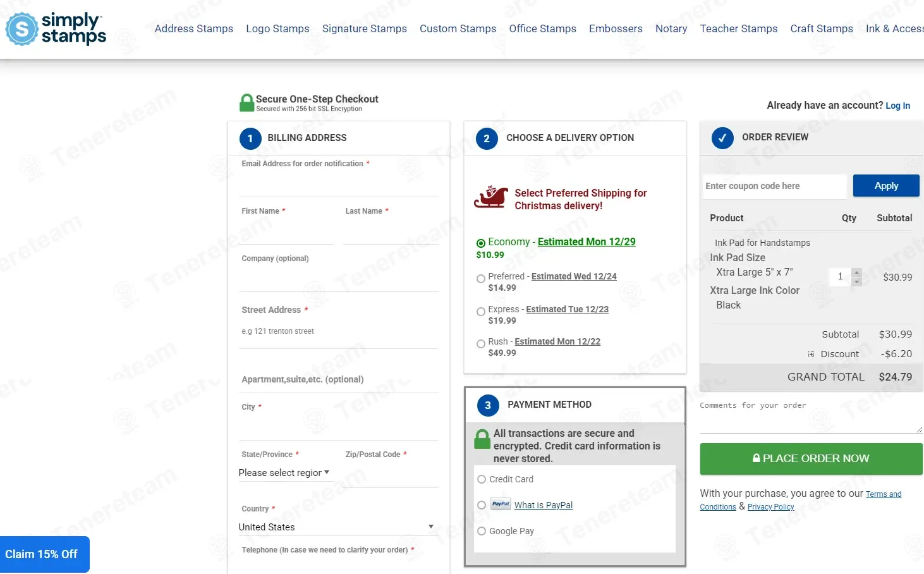
Task: Click the coupon code input field
Action: tap(774, 186)
